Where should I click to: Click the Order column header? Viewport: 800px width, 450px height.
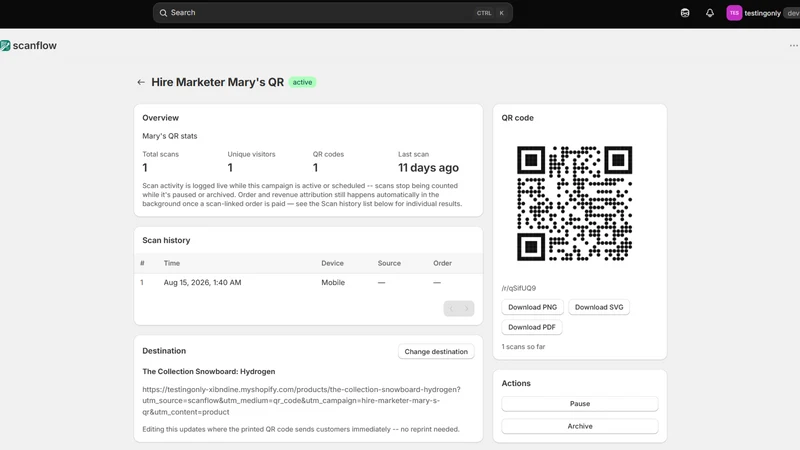[442, 263]
